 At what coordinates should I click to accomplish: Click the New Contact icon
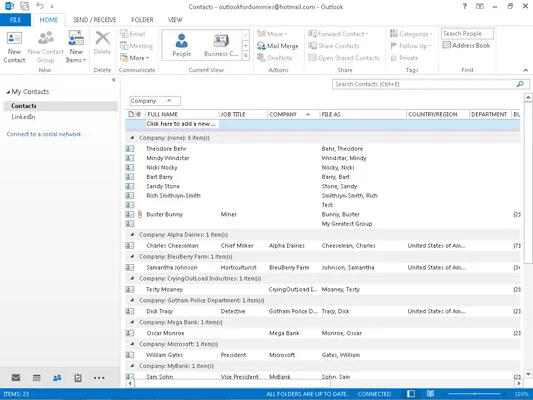pos(14,38)
